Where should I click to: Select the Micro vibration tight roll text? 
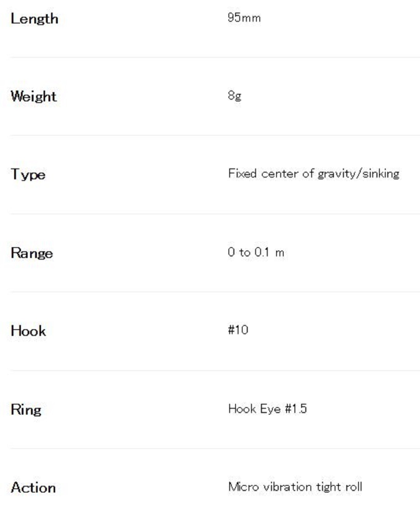[295, 487]
